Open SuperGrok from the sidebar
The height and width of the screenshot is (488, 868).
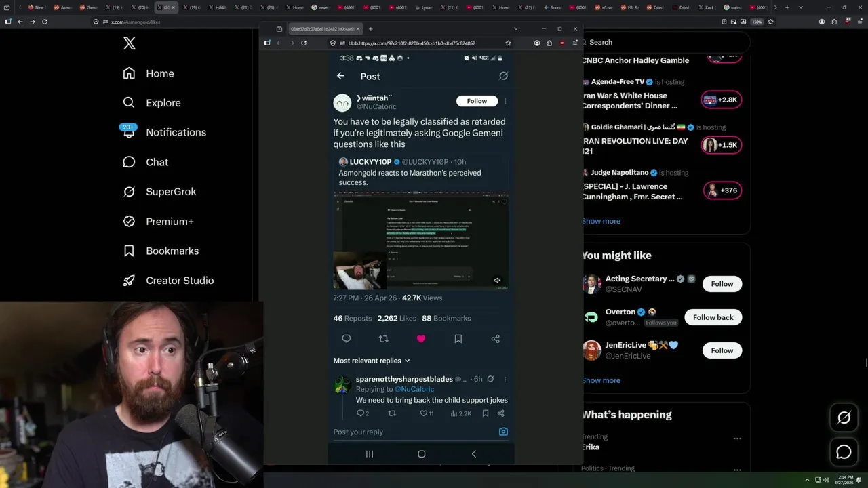159,192
